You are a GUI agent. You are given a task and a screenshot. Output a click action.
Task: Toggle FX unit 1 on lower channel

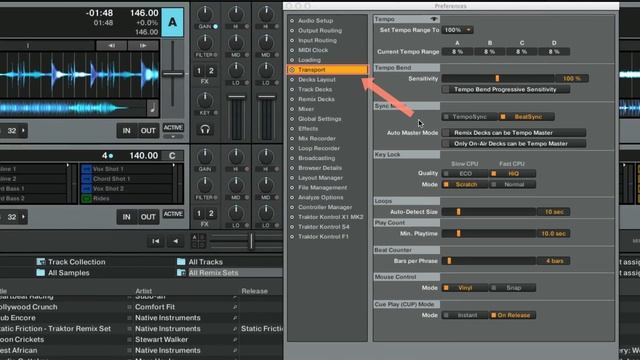pos(199,213)
